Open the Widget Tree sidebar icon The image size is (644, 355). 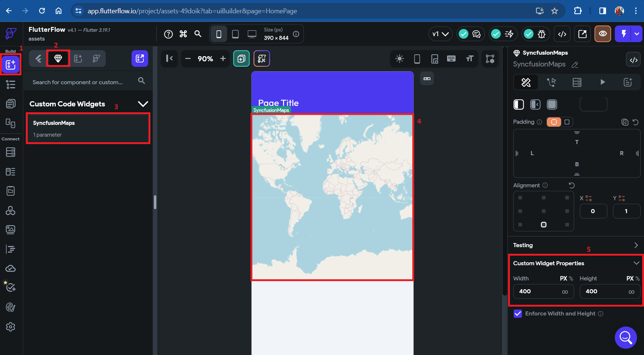11,85
